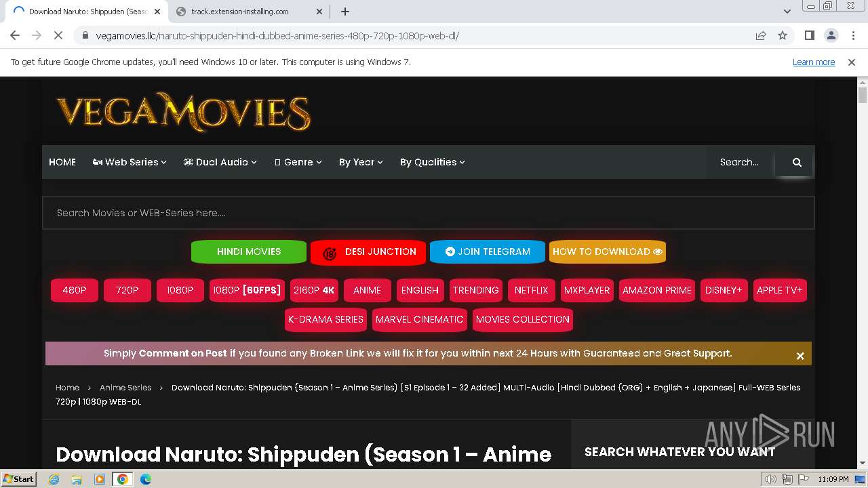This screenshot has height=488, width=868.
Task: Click the browser back arrow
Action: click(x=15, y=35)
